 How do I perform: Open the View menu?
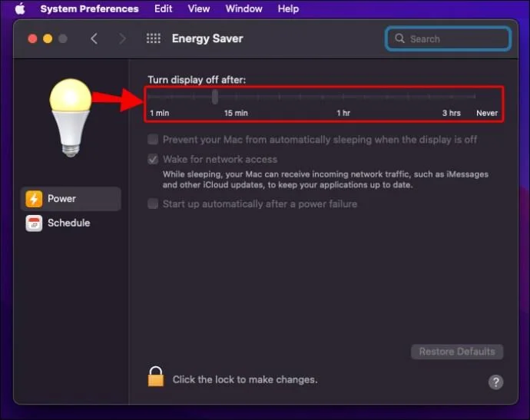tap(199, 8)
